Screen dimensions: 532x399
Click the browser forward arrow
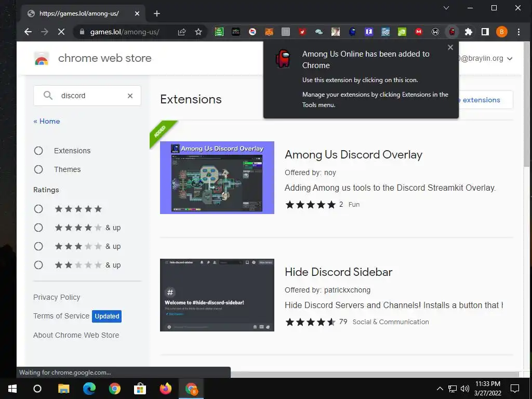pos(45,32)
